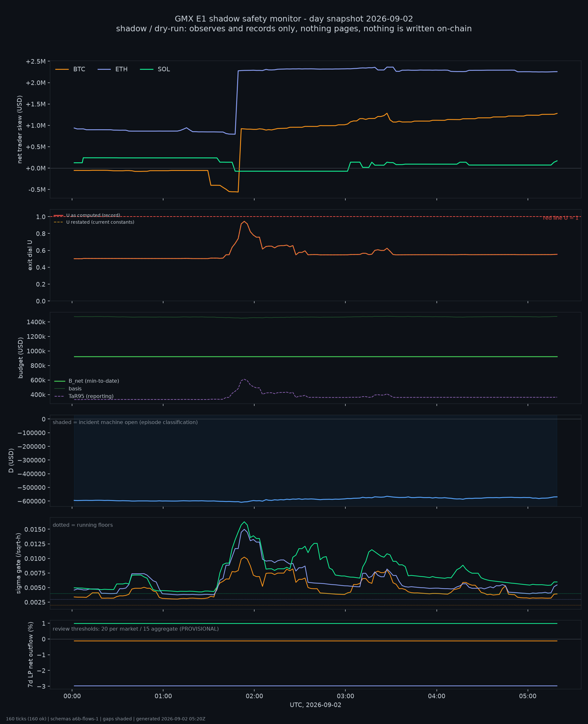
Task: Click the '0.0150' sigma tick label
Action: click(35, 529)
